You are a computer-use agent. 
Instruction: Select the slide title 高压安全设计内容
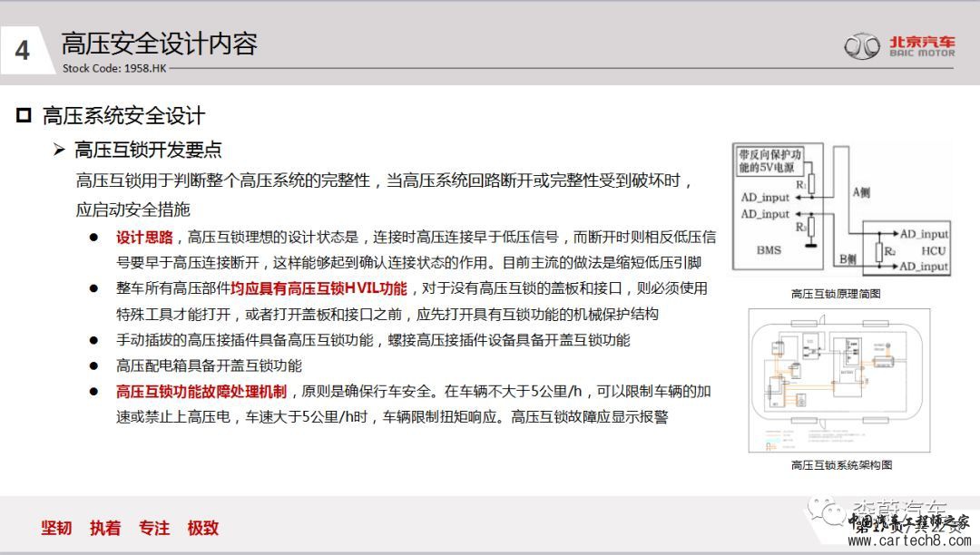(x=159, y=43)
